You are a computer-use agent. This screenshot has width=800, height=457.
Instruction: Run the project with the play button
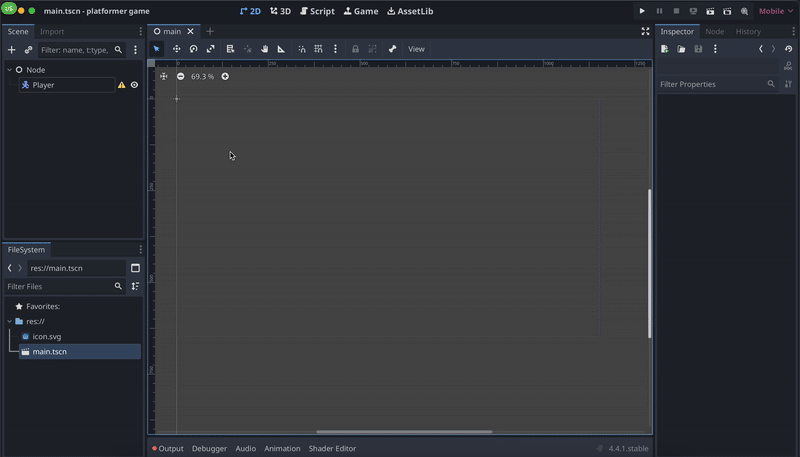tap(642, 11)
